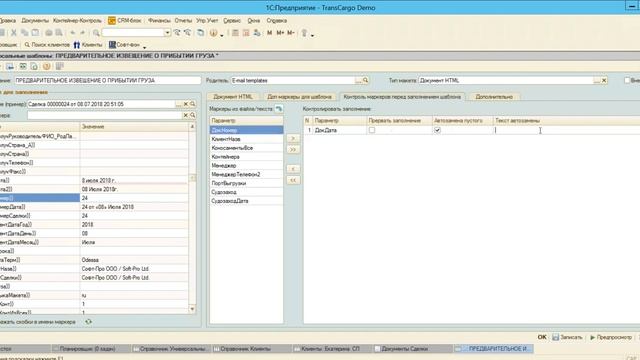Screen dimensions: 640x360
Task: Click the Предпросмотр preview button
Action: pyautogui.click(x=611, y=337)
